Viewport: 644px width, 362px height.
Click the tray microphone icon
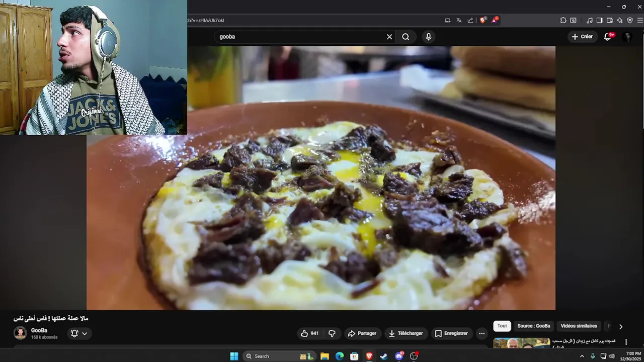coord(593,356)
